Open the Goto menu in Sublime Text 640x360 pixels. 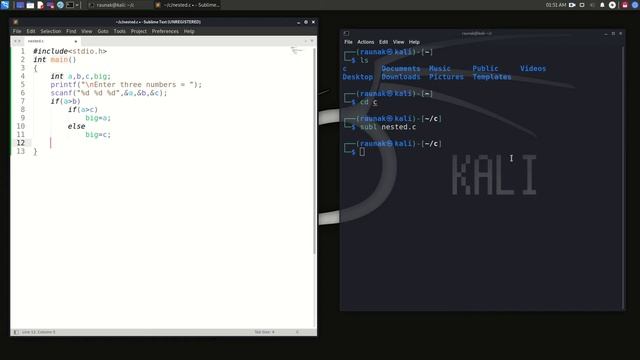click(x=103, y=31)
